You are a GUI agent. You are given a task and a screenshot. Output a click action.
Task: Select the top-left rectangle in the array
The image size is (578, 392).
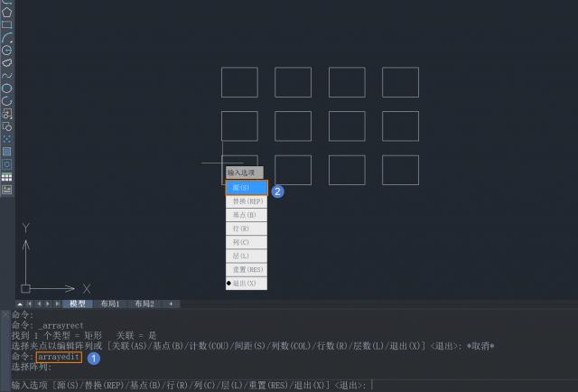[239, 82]
